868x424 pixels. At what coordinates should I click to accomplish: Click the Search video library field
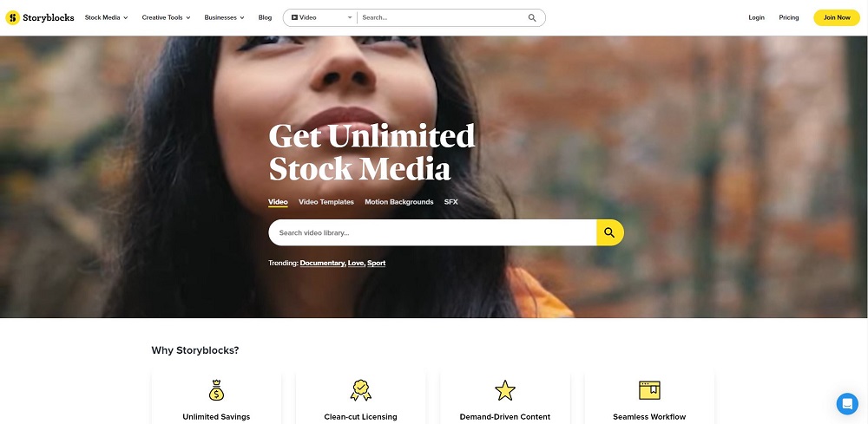pyautogui.click(x=432, y=232)
